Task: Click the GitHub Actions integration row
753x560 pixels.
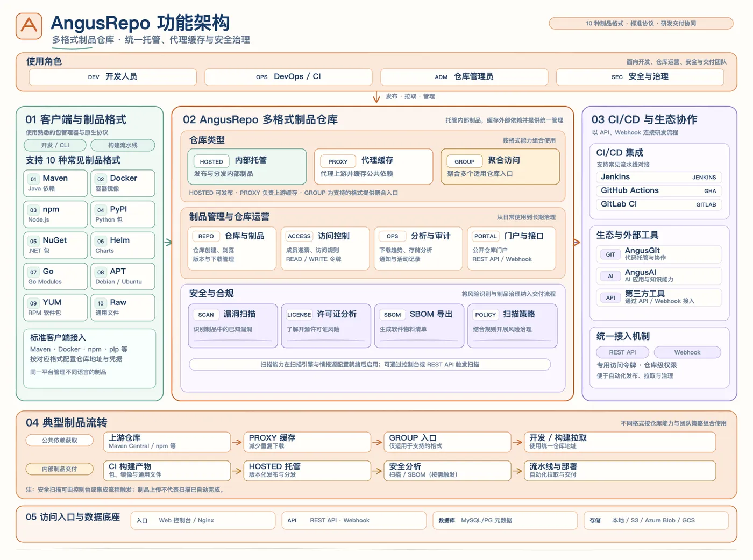Action: [x=659, y=190]
